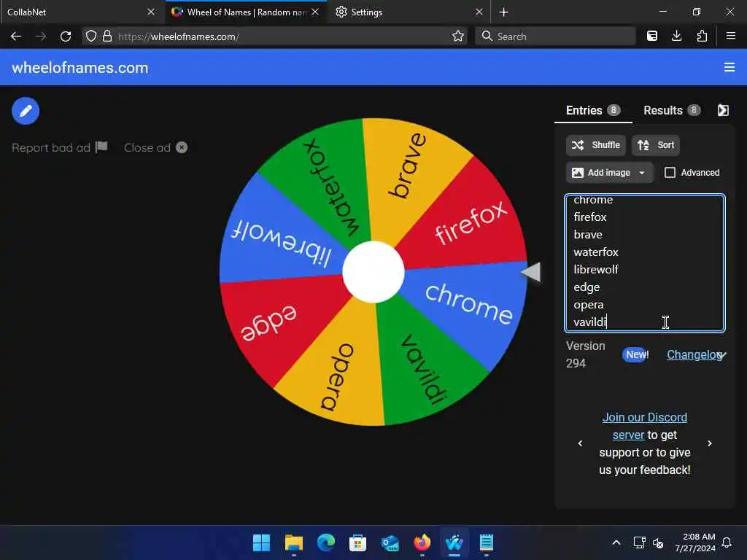Open Microsoft Store from taskbar
Viewport: 747px width, 560px height.
tap(357, 542)
